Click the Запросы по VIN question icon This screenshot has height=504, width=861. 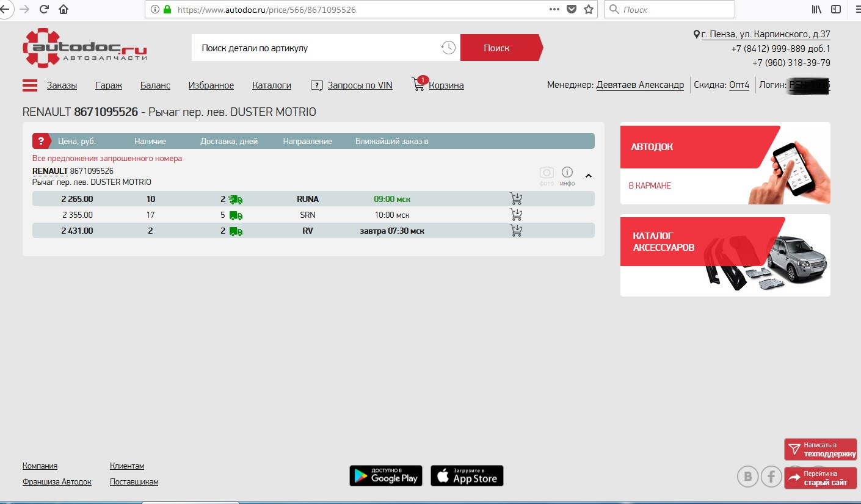316,85
